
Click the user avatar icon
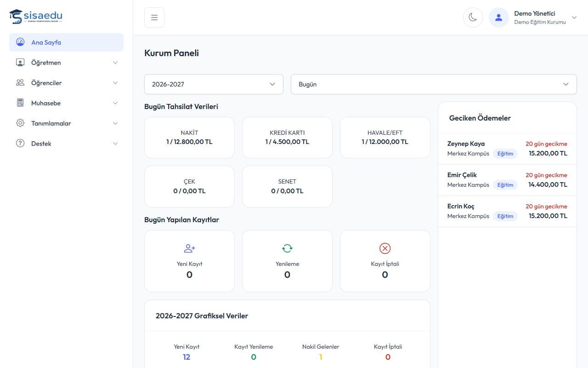(x=498, y=17)
